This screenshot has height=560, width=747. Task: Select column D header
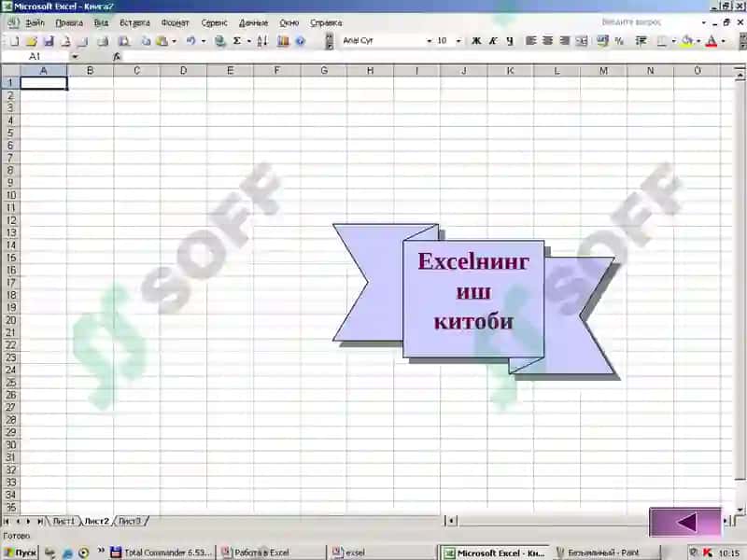click(183, 71)
